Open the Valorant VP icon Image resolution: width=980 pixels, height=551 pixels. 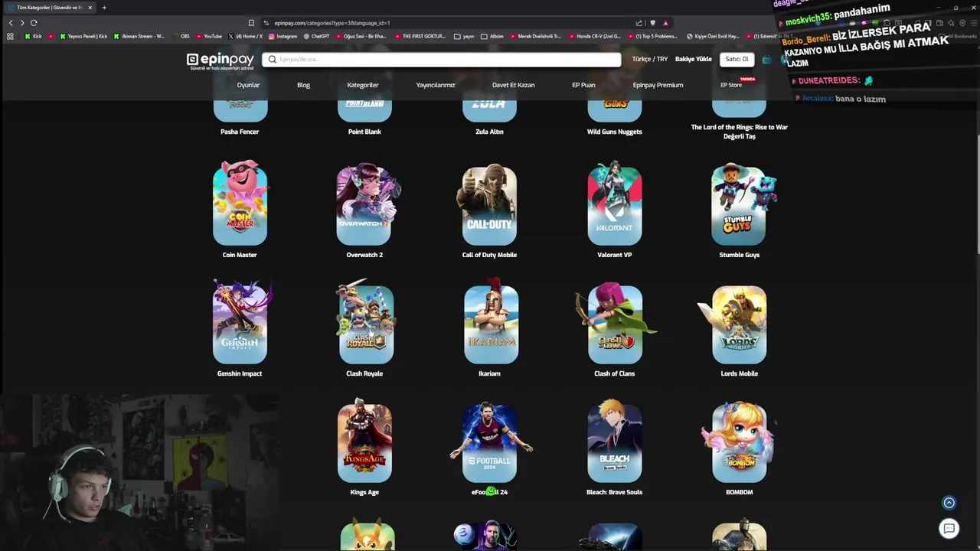click(615, 203)
